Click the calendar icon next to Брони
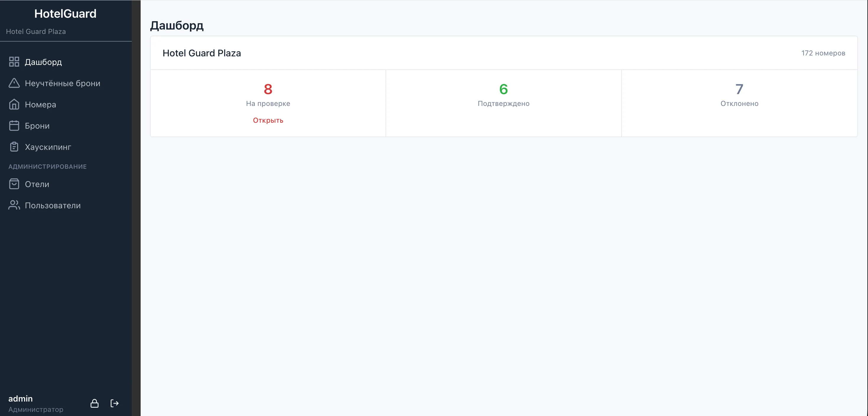The height and width of the screenshot is (416, 868). pos(14,126)
